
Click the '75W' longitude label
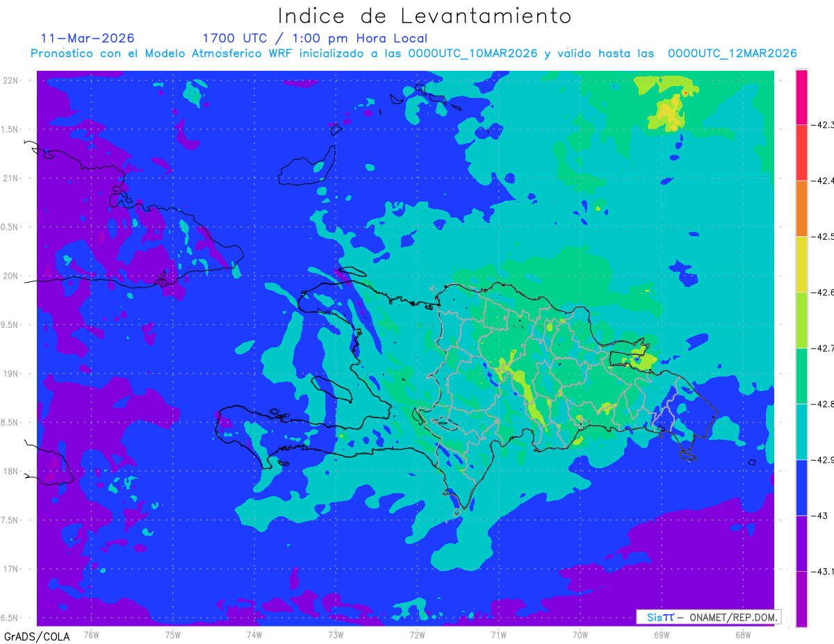click(173, 634)
